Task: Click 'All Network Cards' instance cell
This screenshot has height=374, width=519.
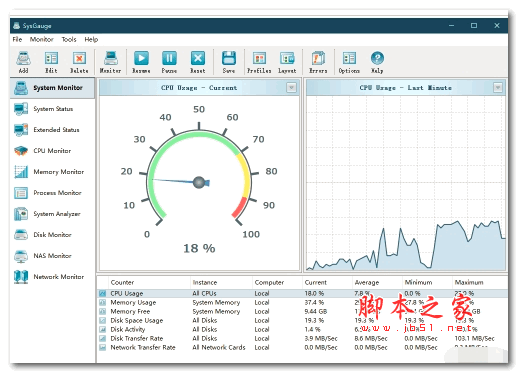Action: point(219,347)
